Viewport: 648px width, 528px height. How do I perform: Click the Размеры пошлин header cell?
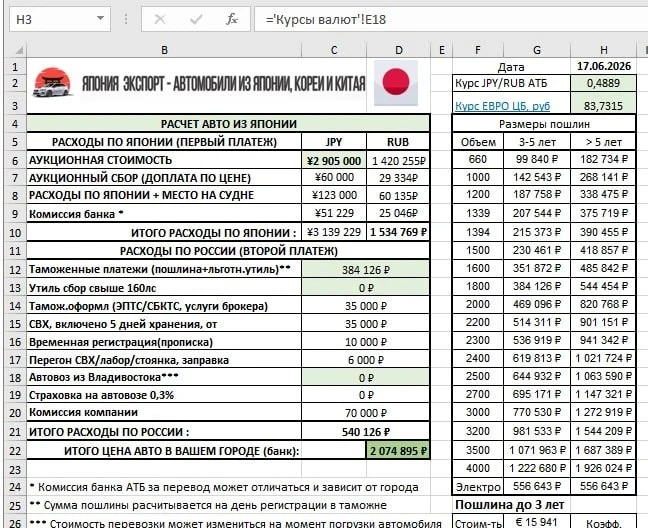pos(544,124)
